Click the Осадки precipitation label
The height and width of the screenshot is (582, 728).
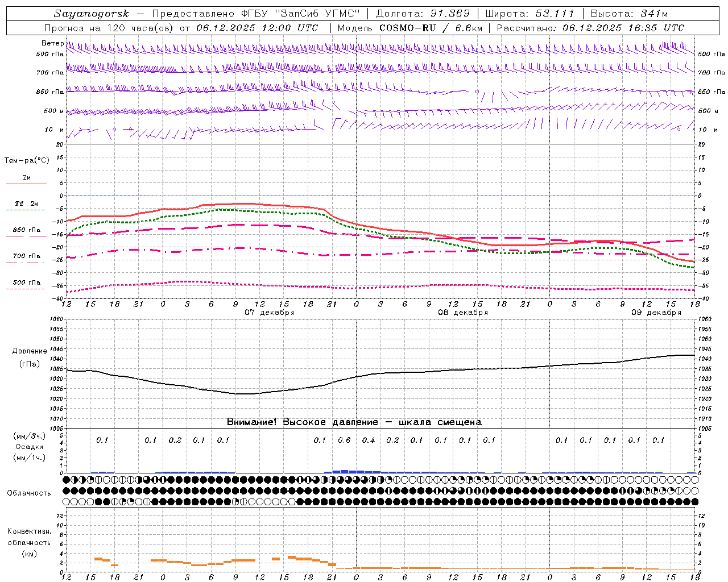point(30,447)
